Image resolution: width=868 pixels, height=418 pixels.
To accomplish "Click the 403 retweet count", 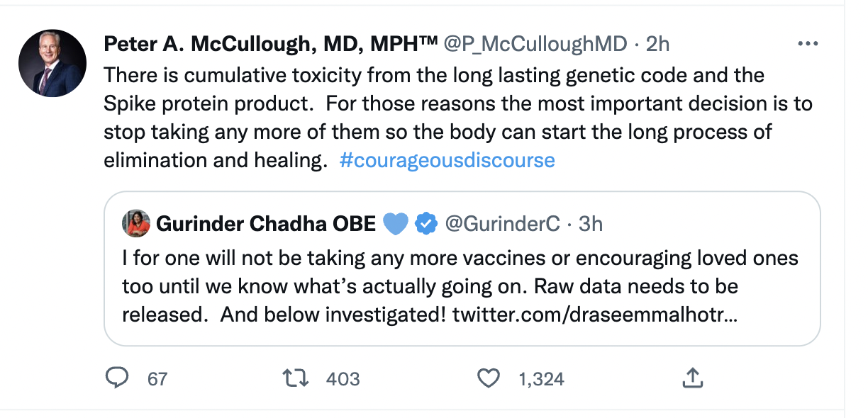I will pos(343,379).
